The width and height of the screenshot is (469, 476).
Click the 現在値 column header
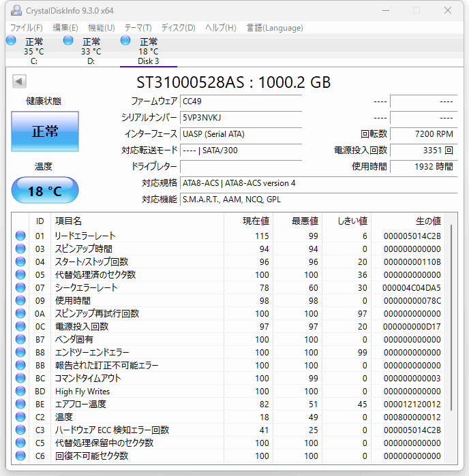248,221
